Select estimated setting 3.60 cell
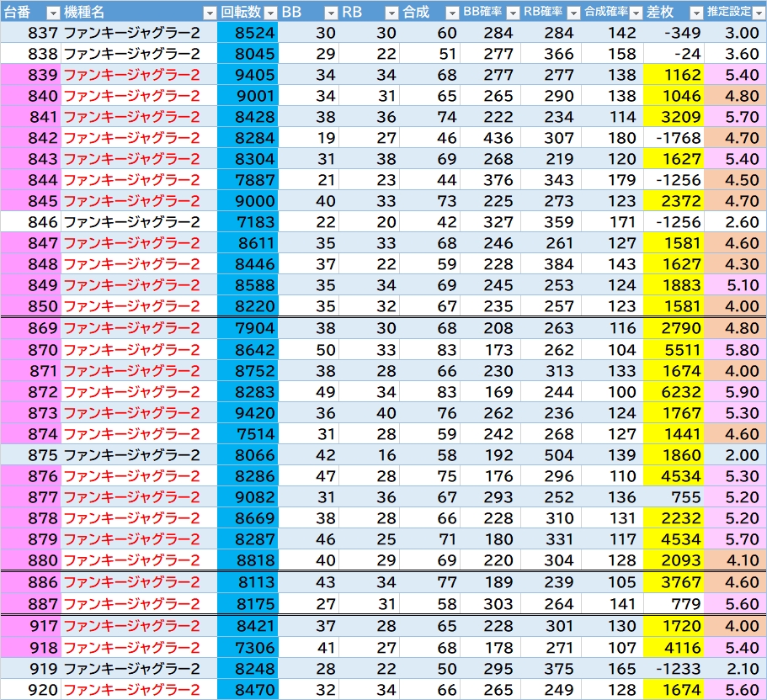767x700 pixels. [x=735, y=54]
